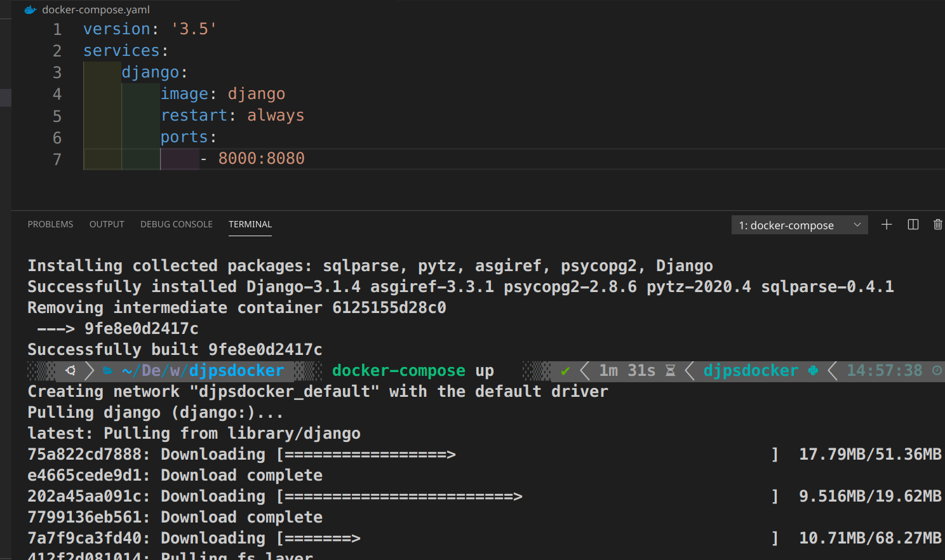Open the docker-compose.yaml editor tab
The width and height of the screenshot is (945, 560).
95,10
